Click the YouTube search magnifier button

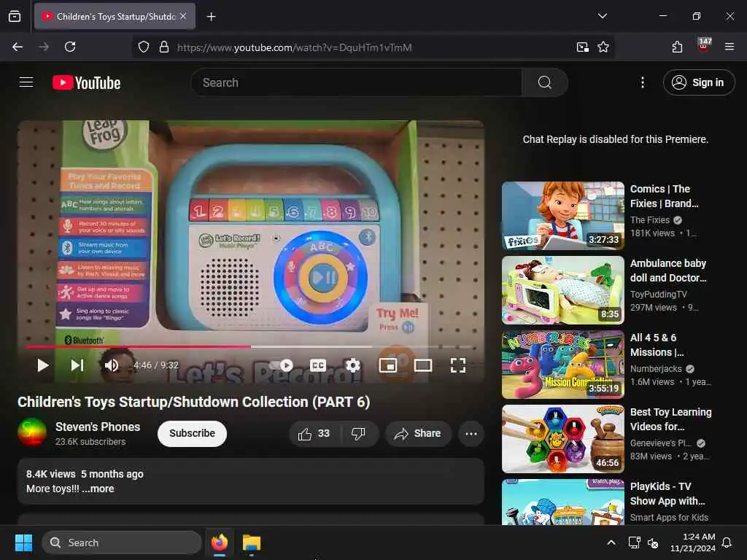click(544, 82)
